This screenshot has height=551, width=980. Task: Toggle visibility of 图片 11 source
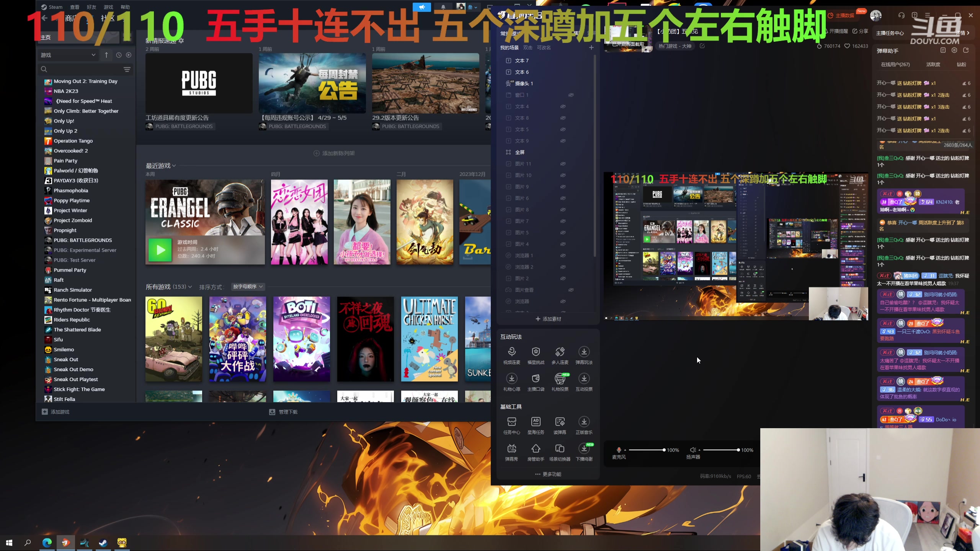click(563, 164)
